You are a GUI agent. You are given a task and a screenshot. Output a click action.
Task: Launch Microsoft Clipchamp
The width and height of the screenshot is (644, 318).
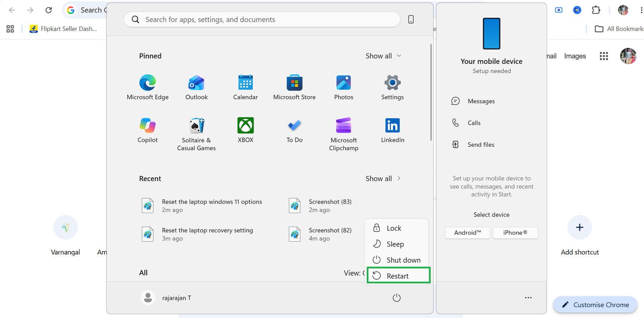tap(343, 134)
